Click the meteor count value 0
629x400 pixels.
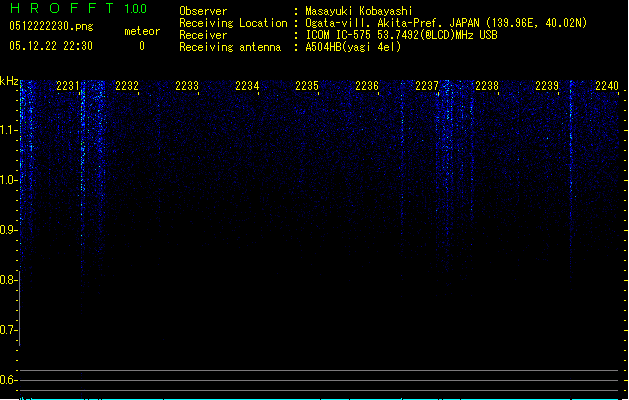pyautogui.click(x=142, y=46)
